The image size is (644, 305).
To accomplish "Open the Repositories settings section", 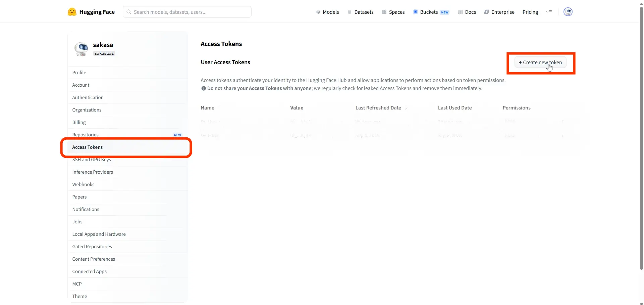I will (127, 135).
